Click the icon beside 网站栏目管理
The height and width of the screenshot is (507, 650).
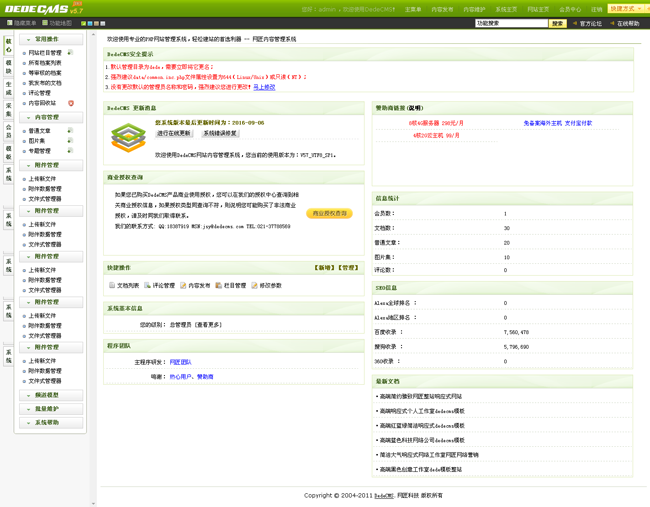(x=70, y=52)
